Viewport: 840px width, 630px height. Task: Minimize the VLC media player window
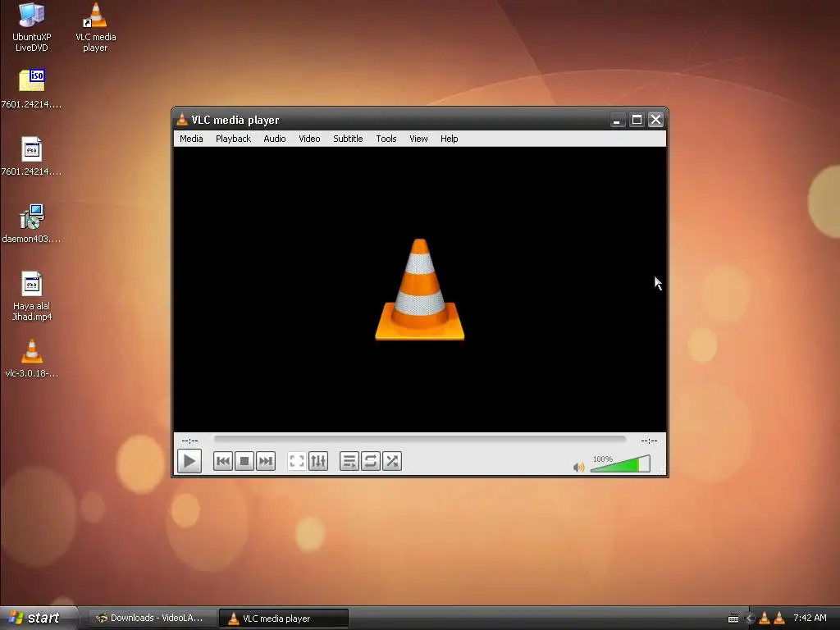click(617, 120)
